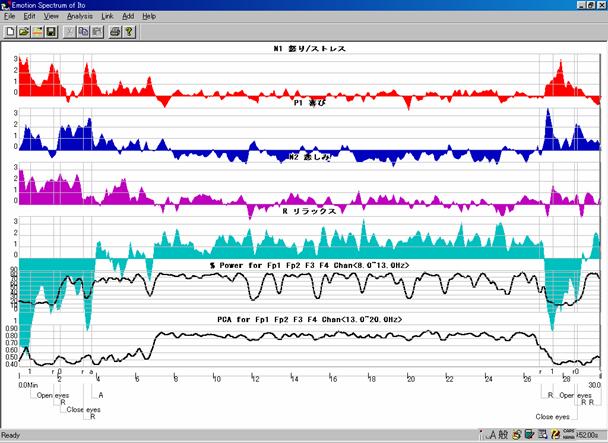Click the P1 喜び chart title
608x443 pixels.
coord(310,103)
